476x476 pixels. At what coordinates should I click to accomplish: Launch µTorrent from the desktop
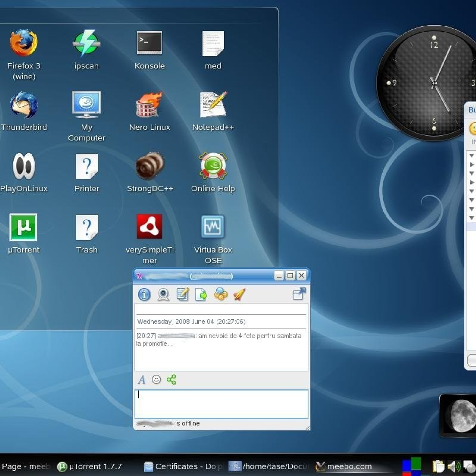tap(23, 227)
